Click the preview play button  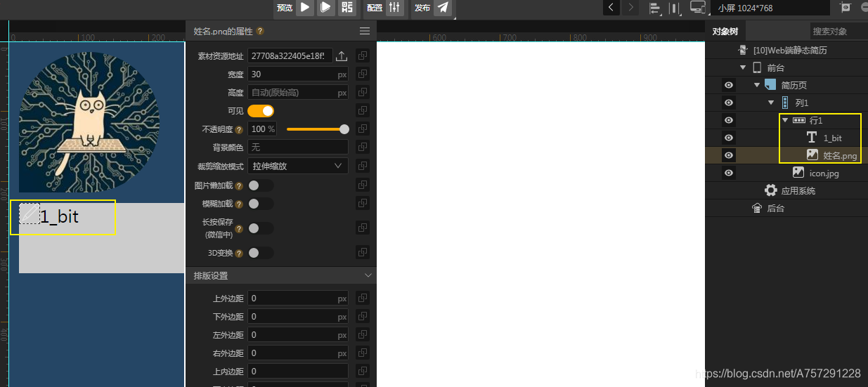click(x=304, y=7)
